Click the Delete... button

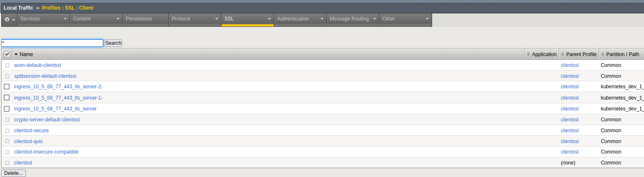point(13,173)
